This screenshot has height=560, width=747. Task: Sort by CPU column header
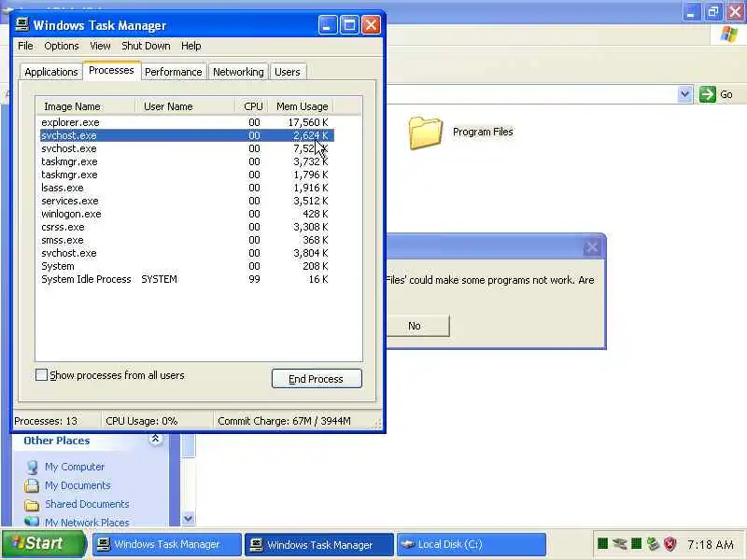[251, 106]
